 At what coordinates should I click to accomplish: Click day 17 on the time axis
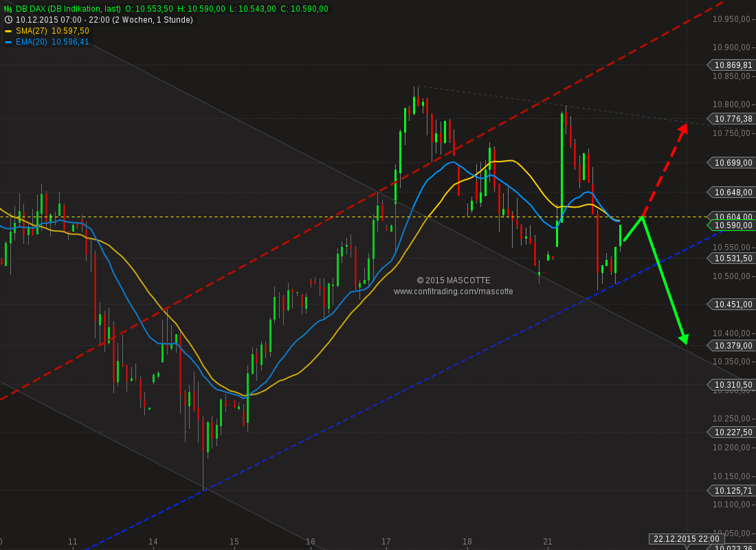coord(386,542)
